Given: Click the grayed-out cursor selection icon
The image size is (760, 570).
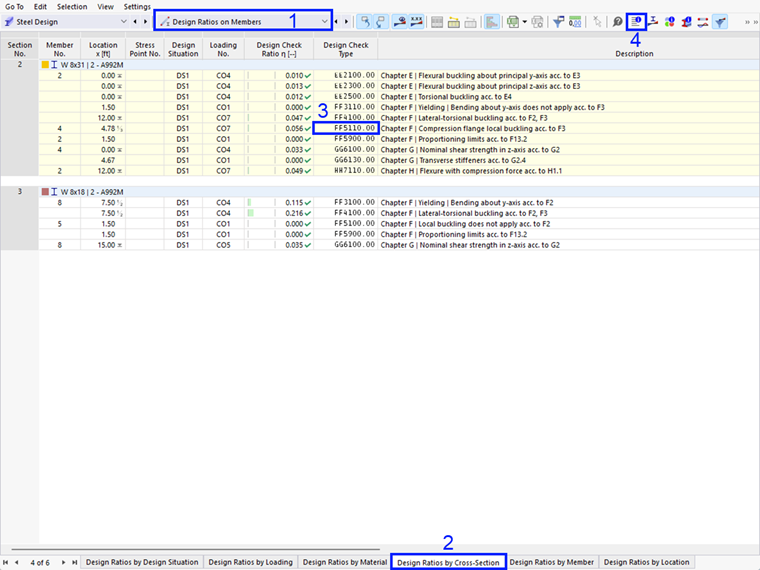Looking at the screenshot, I should pyautogui.click(x=597, y=22).
